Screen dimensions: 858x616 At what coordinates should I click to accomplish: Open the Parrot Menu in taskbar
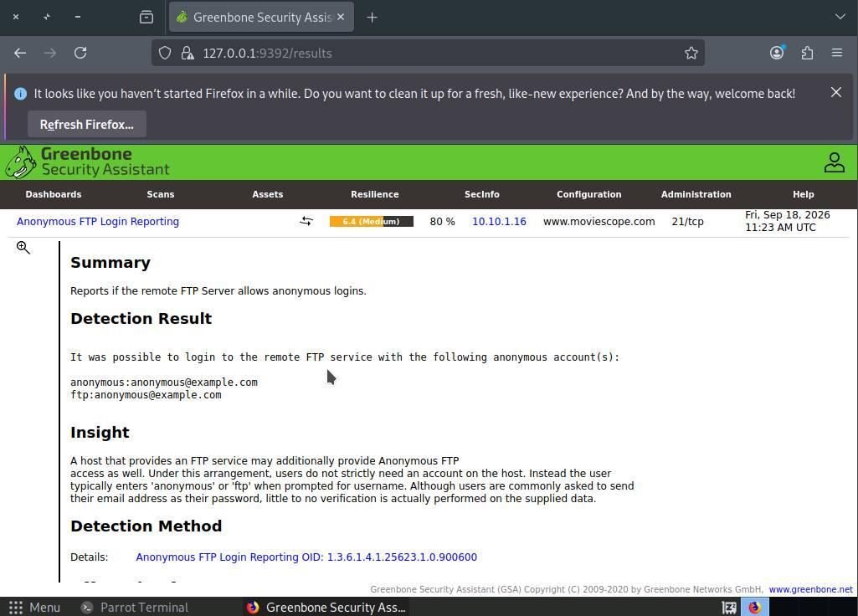pyautogui.click(x=34, y=608)
